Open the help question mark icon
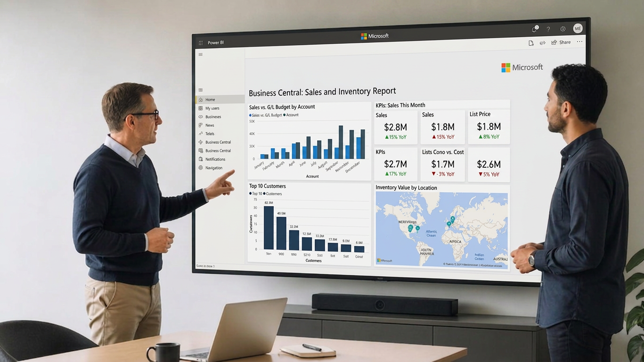644x362 pixels. tap(548, 29)
